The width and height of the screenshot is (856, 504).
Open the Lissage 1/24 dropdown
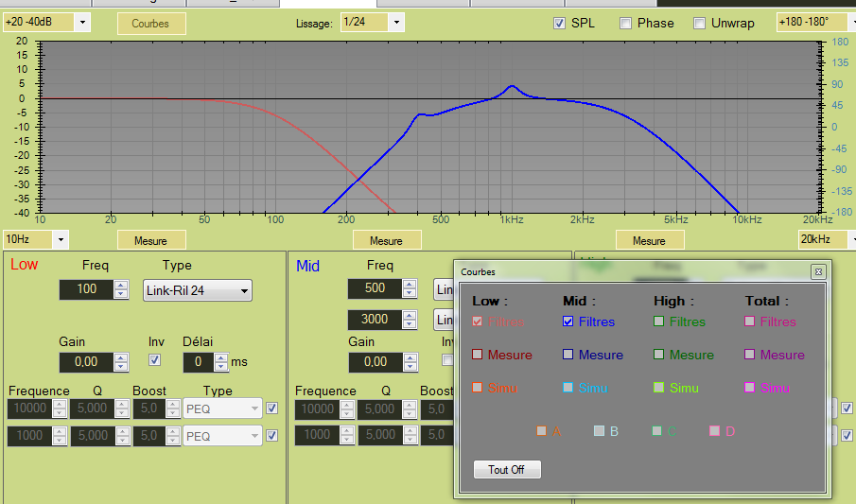[395, 22]
